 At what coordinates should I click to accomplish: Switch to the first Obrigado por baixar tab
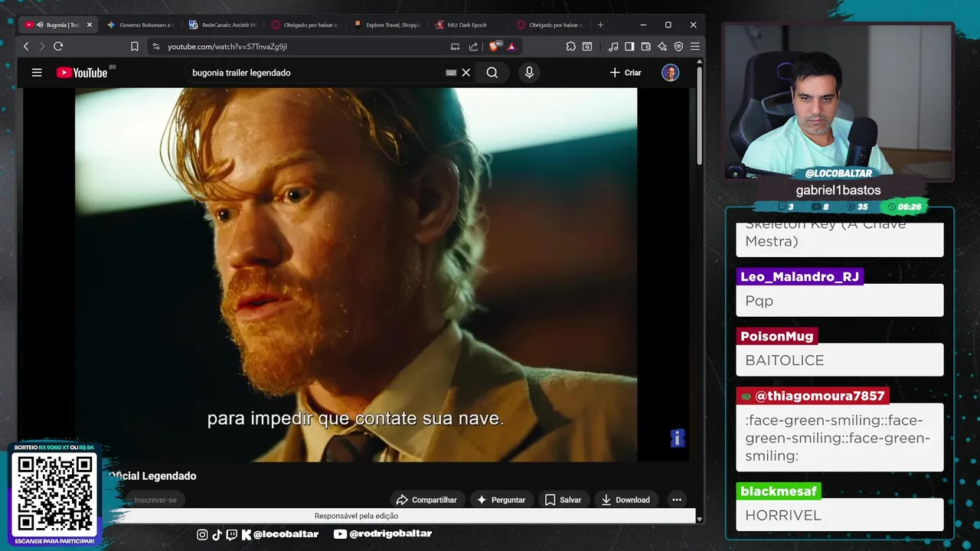click(x=305, y=24)
